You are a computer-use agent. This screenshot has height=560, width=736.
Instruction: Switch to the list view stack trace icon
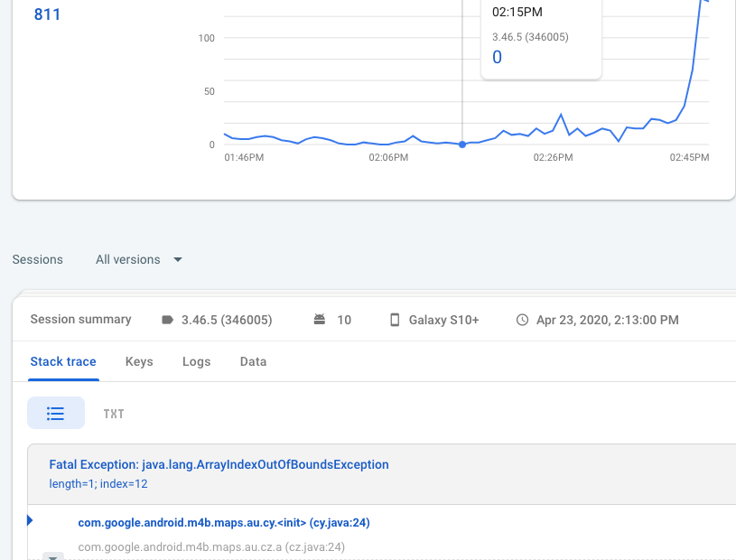pos(56,413)
